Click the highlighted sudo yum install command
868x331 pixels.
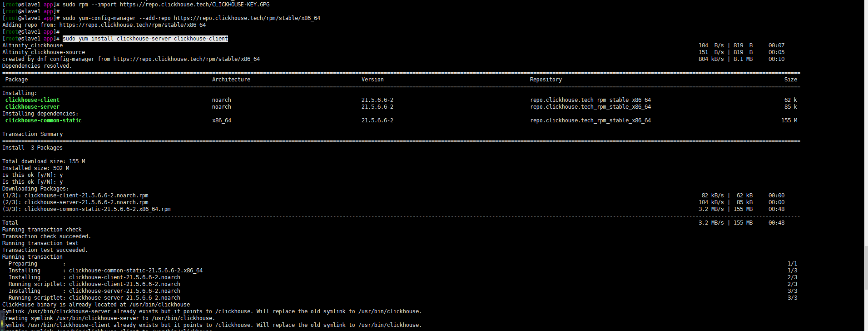(x=145, y=39)
